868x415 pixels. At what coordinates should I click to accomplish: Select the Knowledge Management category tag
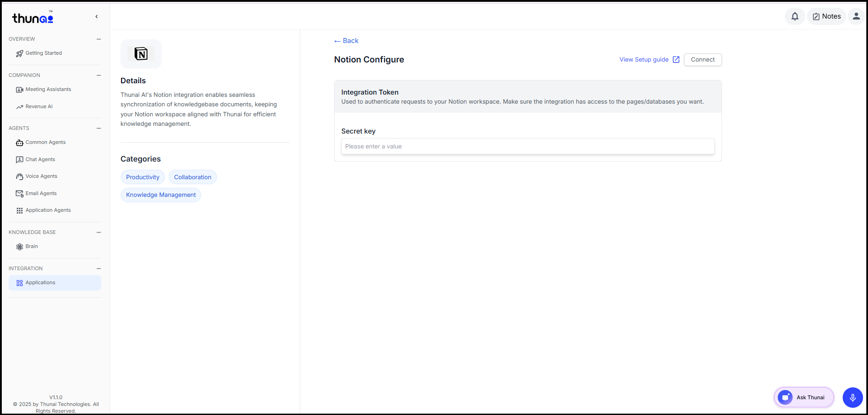161,195
